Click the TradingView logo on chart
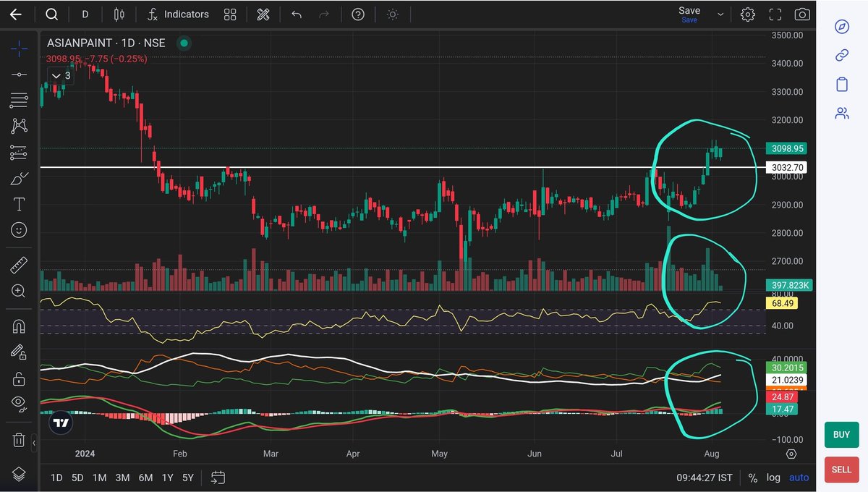This screenshot has height=492, width=868. 62,423
